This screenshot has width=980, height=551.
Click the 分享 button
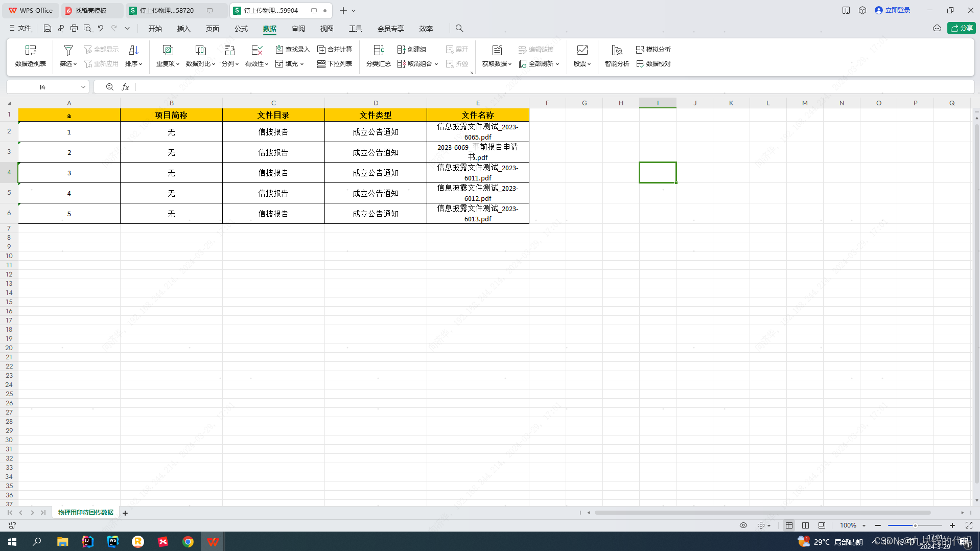[x=962, y=28]
